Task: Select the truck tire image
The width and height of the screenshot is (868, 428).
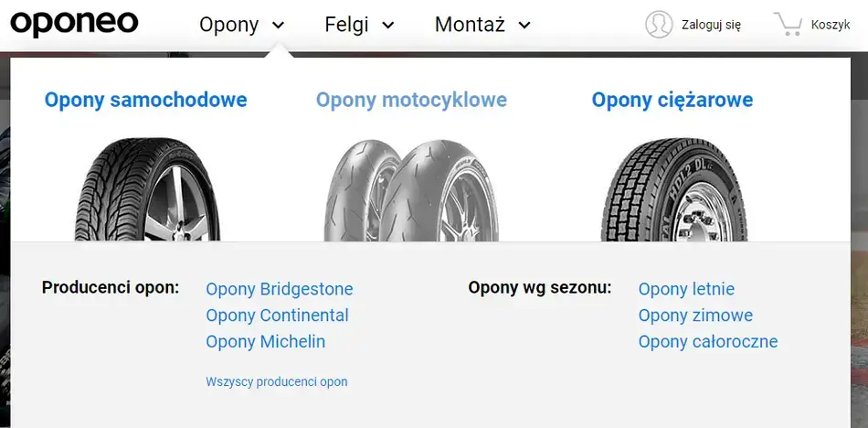Action: click(673, 190)
